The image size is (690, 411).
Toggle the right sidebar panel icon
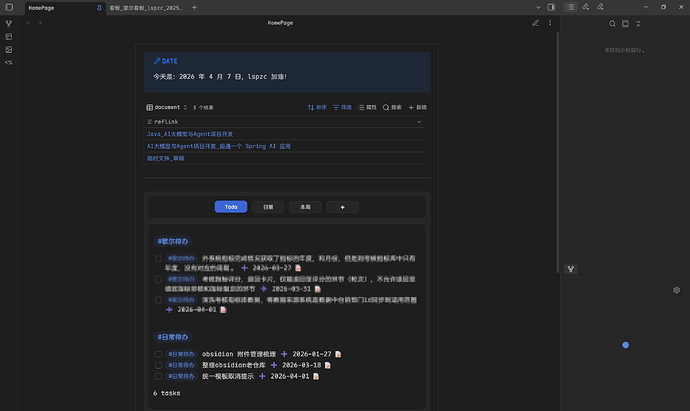pos(551,7)
